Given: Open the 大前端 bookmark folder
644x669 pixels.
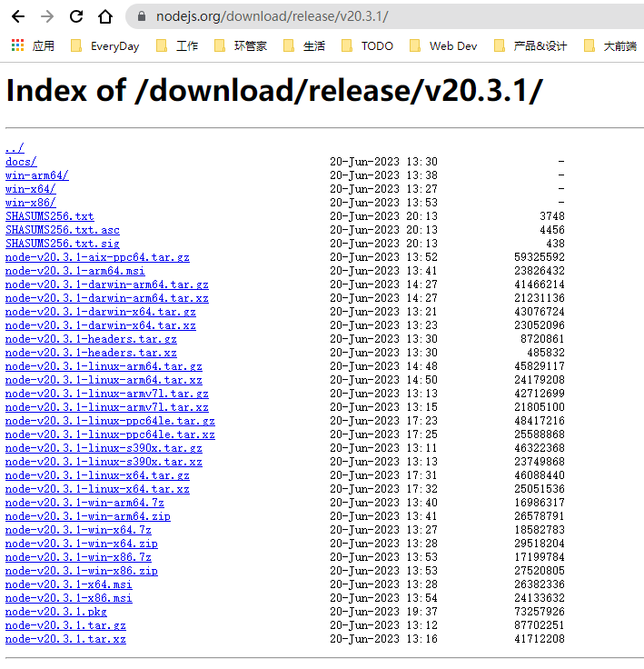Looking at the screenshot, I should (x=610, y=46).
